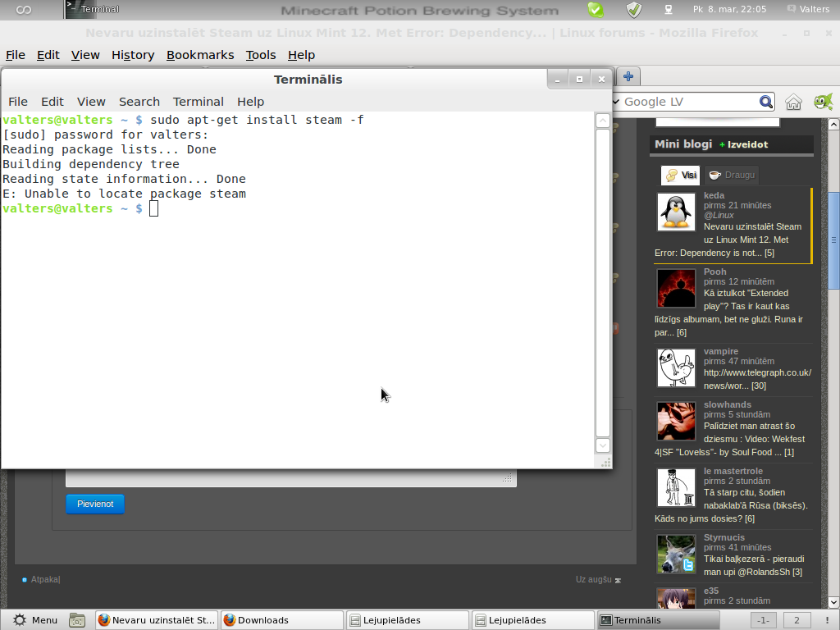
Task: Open the Firefox Bookmarks menu
Action: (x=200, y=55)
